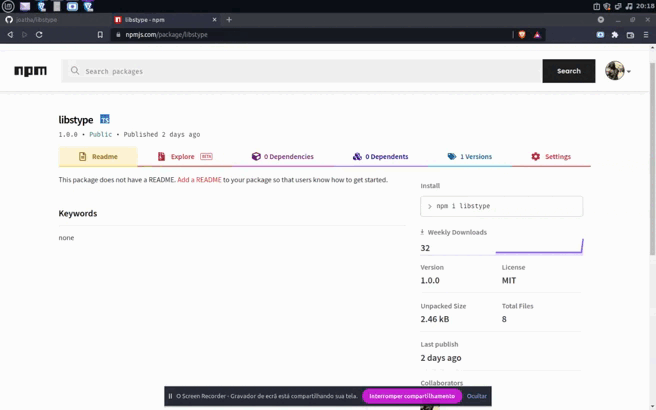Click the Version 1.0.0 value
This screenshot has height=410, width=656.
(x=430, y=281)
